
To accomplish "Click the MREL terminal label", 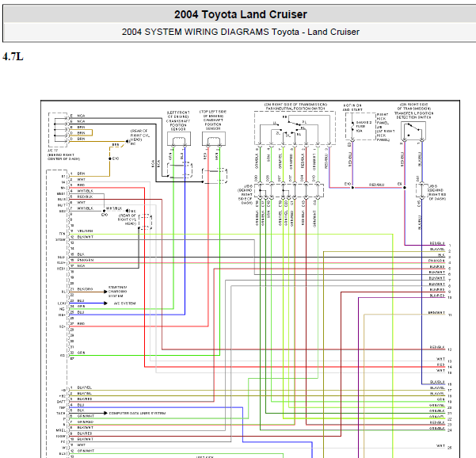I will [x=61, y=431].
